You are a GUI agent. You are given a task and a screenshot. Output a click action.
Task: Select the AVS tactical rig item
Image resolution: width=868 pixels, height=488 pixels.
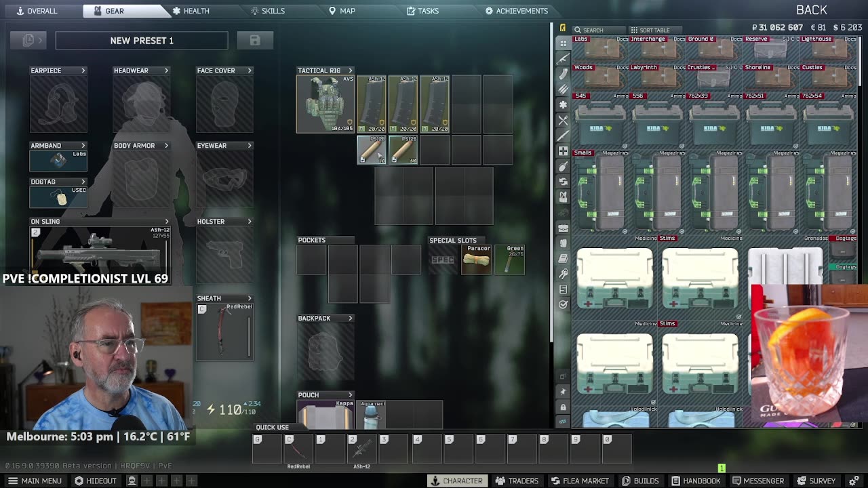[x=325, y=104]
